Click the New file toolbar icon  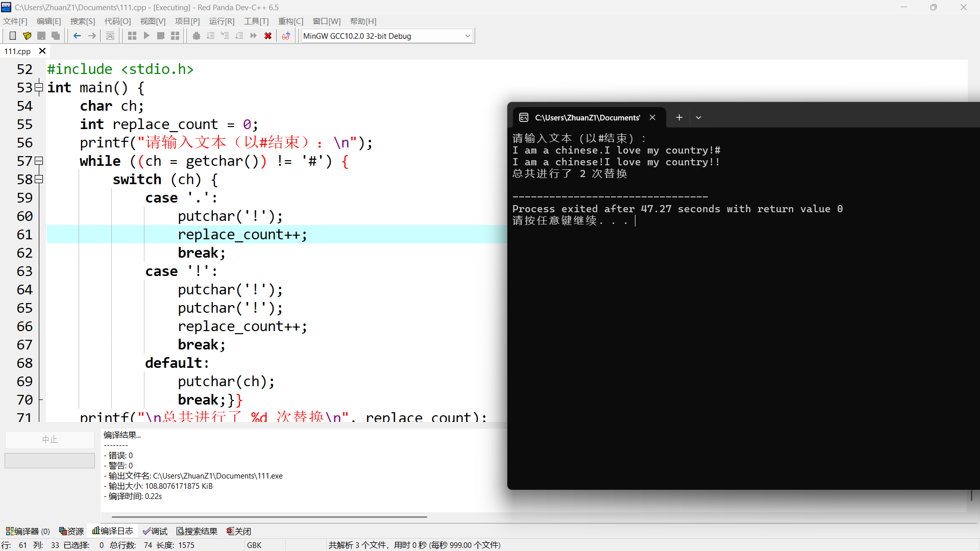pyautogui.click(x=13, y=36)
